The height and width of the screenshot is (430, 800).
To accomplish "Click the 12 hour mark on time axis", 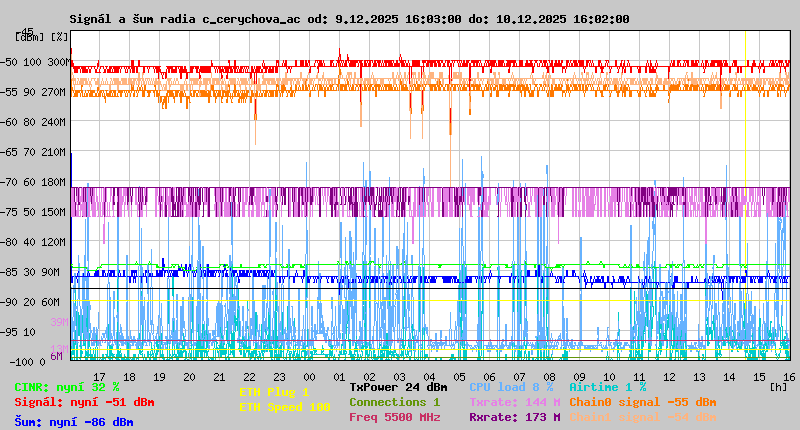I will pyautogui.click(x=670, y=377).
